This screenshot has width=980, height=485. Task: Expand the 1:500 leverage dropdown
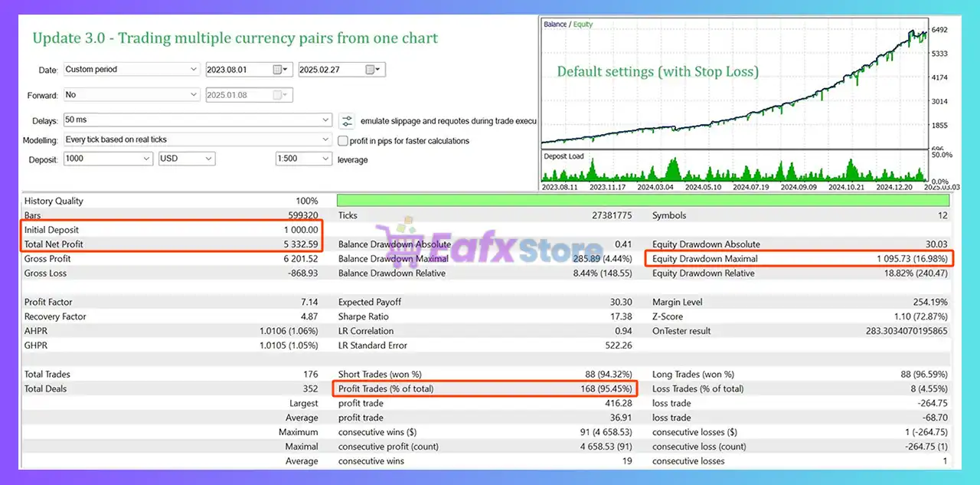click(x=303, y=159)
